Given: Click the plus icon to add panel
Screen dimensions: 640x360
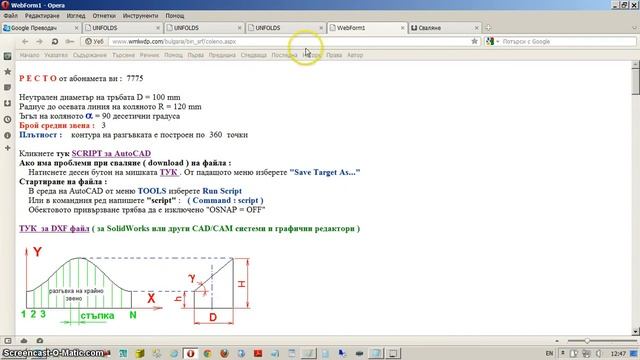Looking at the screenshot, I should [x=7, y=148].
